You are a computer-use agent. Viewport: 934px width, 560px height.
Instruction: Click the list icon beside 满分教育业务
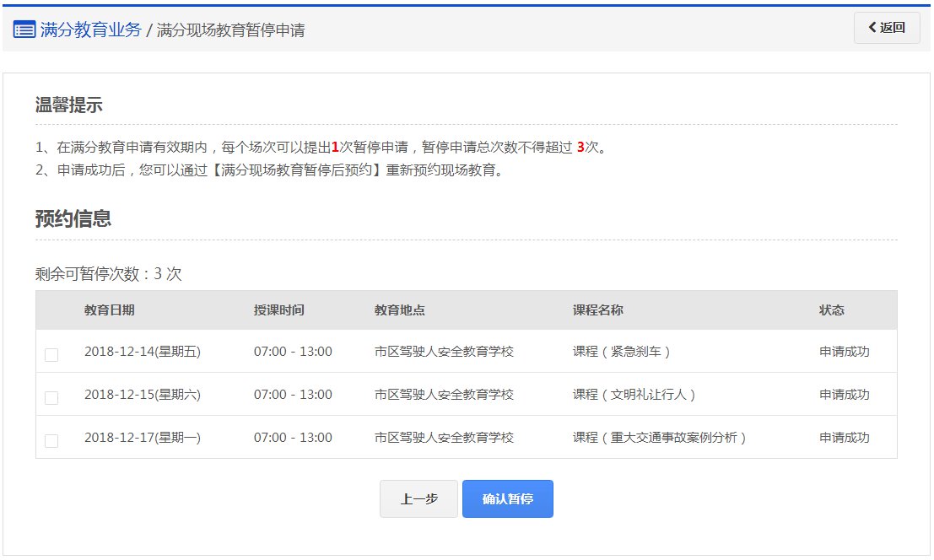click(x=24, y=30)
